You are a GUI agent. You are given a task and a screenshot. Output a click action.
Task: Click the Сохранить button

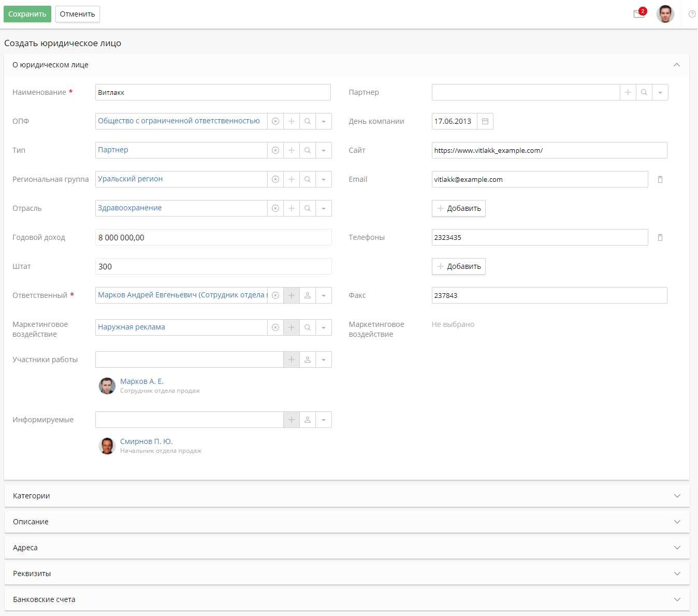(x=27, y=14)
